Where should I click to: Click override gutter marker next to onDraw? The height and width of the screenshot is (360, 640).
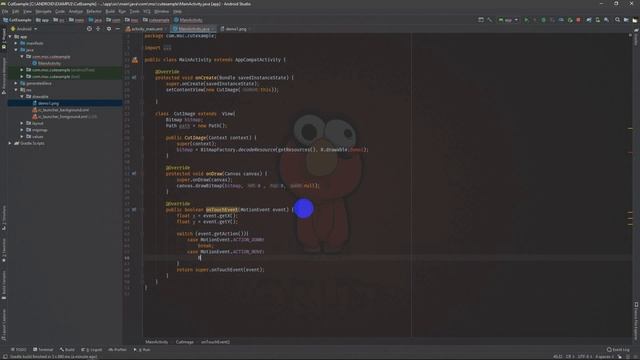point(134,173)
